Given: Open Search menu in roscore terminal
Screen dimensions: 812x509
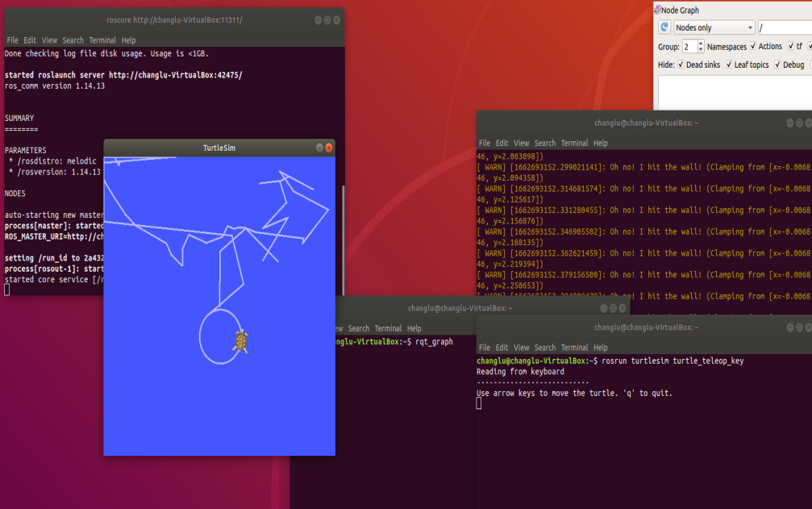Looking at the screenshot, I should [x=73, y=40].
